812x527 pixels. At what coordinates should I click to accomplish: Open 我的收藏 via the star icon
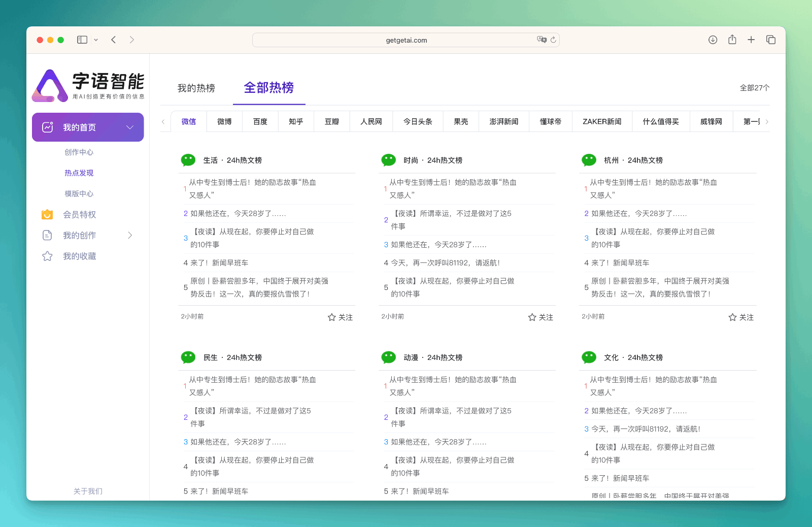click(x=47, y=256)
